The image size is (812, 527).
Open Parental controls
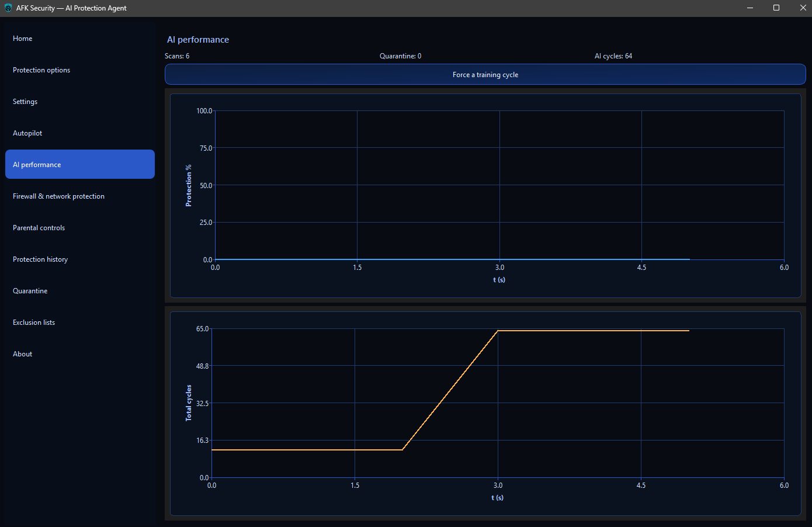click(39, 227)
